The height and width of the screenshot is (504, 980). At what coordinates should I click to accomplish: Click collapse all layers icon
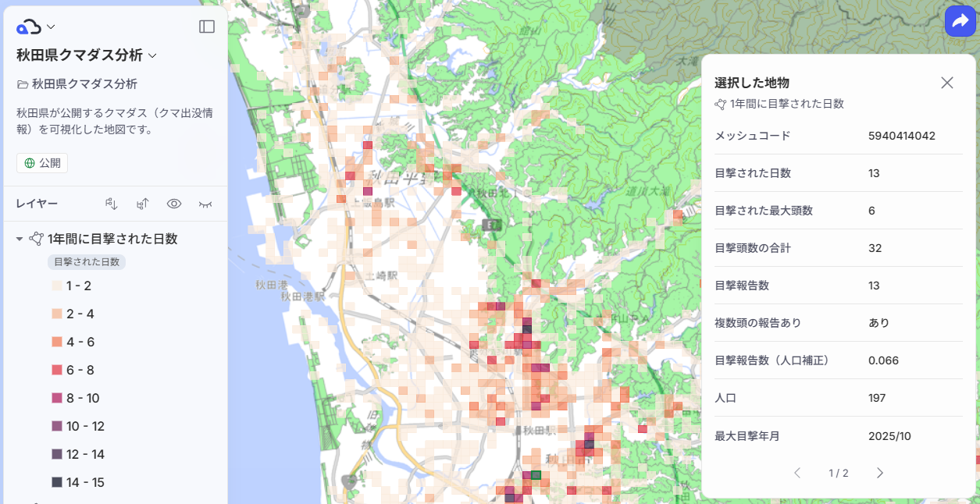coord(143,204)
